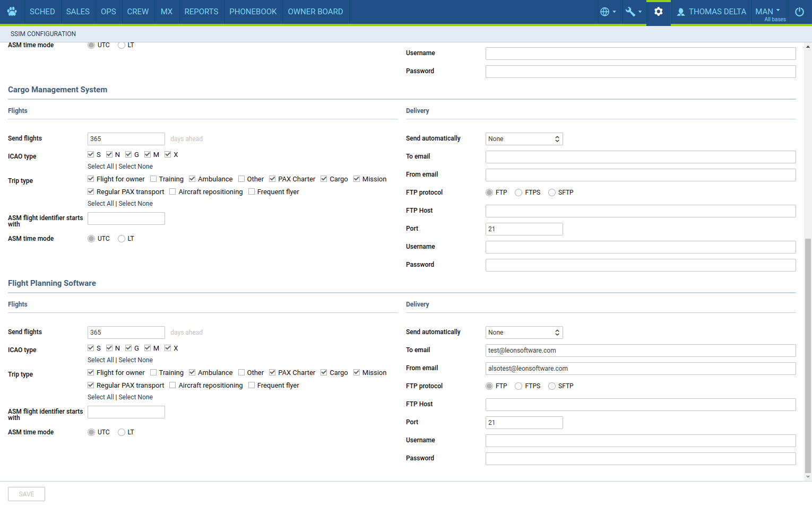Enable Training trip type in Cargo Management
The image size is (812, 507).
(153, 179)
